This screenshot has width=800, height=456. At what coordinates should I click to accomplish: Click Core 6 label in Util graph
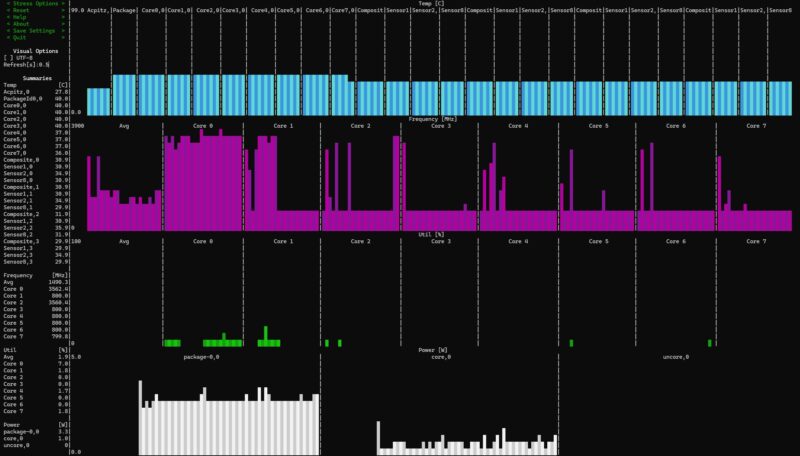tap(676, 241)
